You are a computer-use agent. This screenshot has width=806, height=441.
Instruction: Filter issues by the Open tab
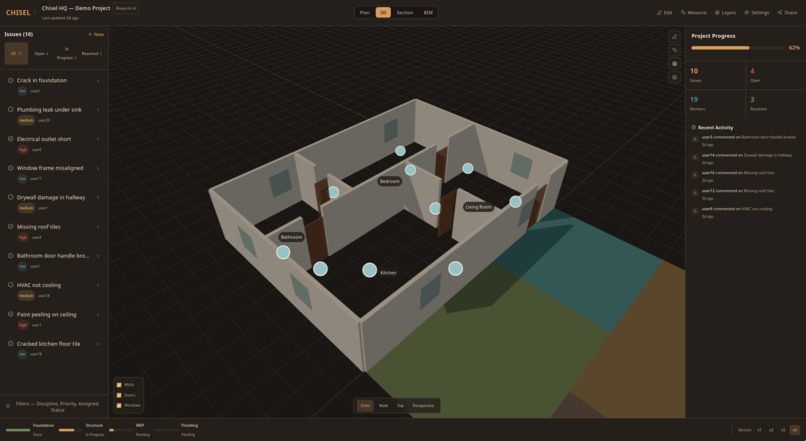click(41, 53)
